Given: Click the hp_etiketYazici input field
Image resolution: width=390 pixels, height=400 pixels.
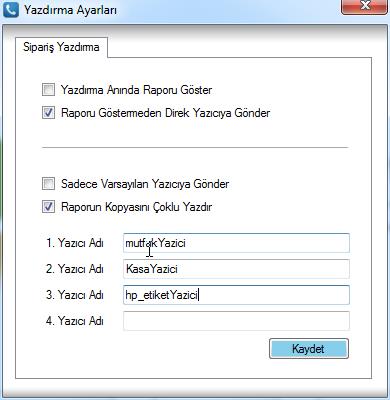Looking at the screenshot, I should (236, 295).
